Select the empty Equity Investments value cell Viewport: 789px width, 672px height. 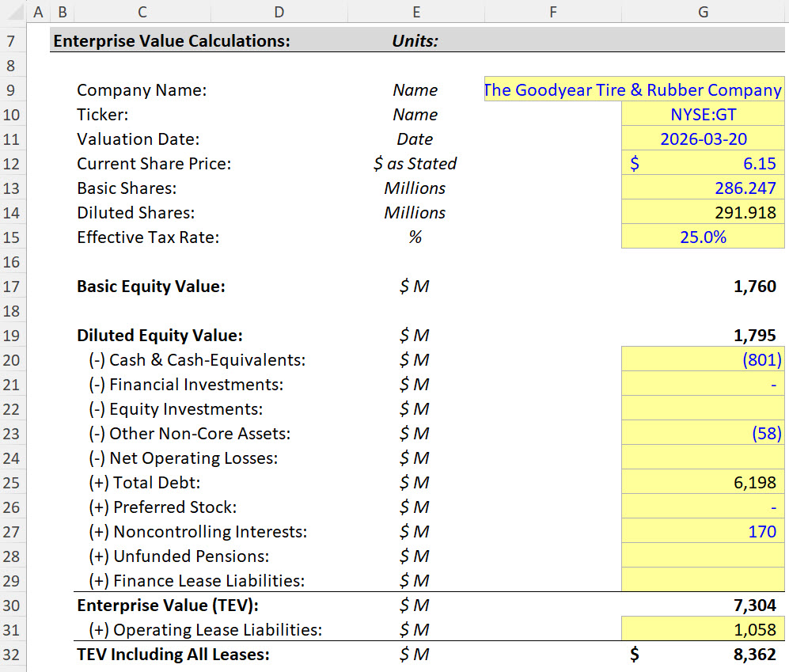(x=703, y=408)
